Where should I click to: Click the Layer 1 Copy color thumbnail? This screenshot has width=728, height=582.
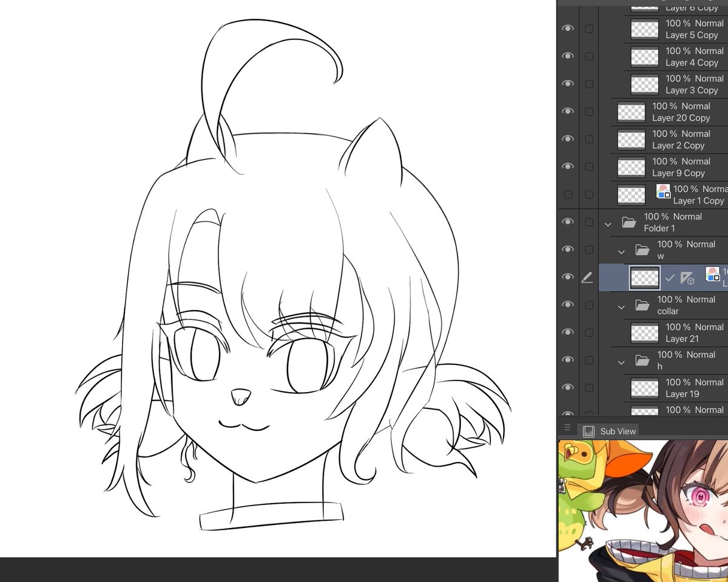click(662, 191)
